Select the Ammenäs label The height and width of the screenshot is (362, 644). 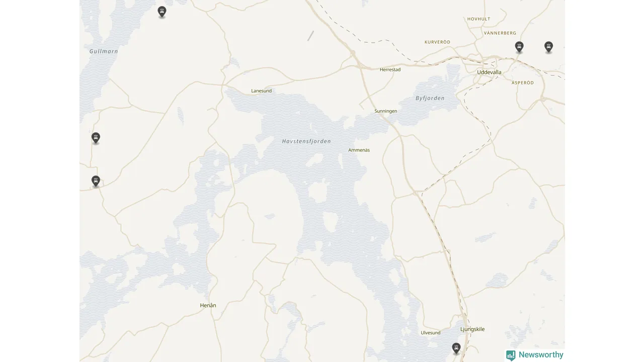359,150
